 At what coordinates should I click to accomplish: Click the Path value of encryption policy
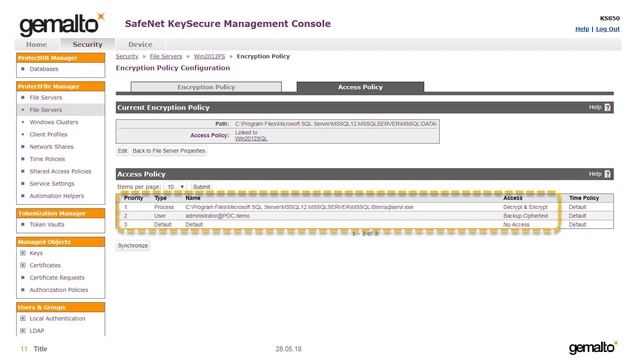[336, 124]
